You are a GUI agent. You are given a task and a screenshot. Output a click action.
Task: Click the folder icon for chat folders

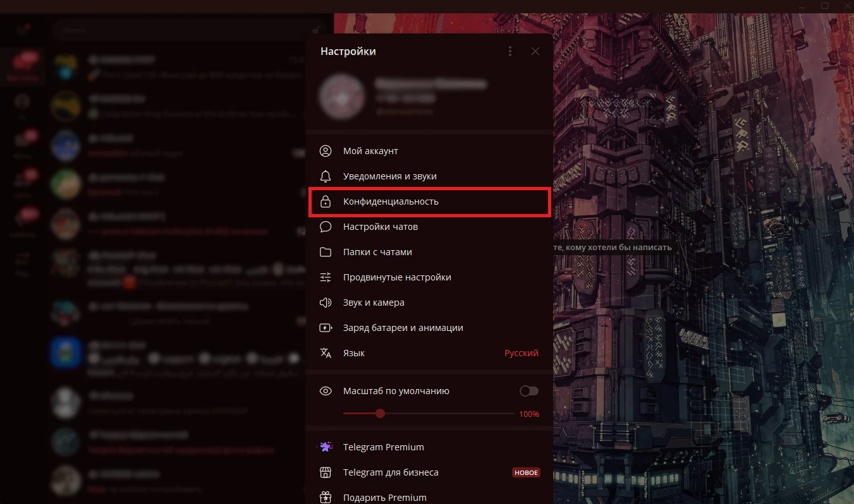tap(326, 252)
